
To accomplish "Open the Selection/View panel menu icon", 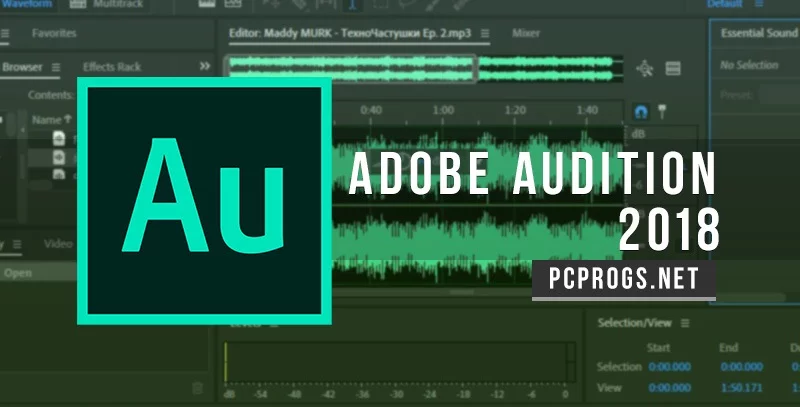I will 685,323.
